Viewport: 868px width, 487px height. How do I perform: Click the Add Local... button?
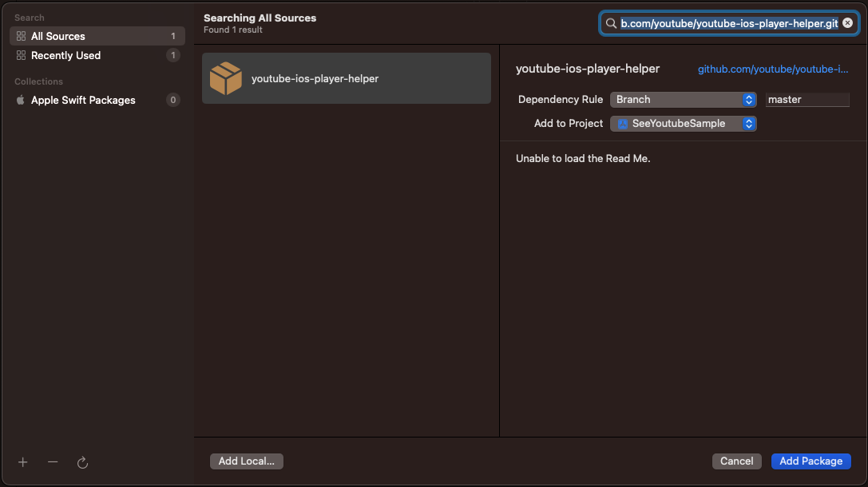[246, 461]
